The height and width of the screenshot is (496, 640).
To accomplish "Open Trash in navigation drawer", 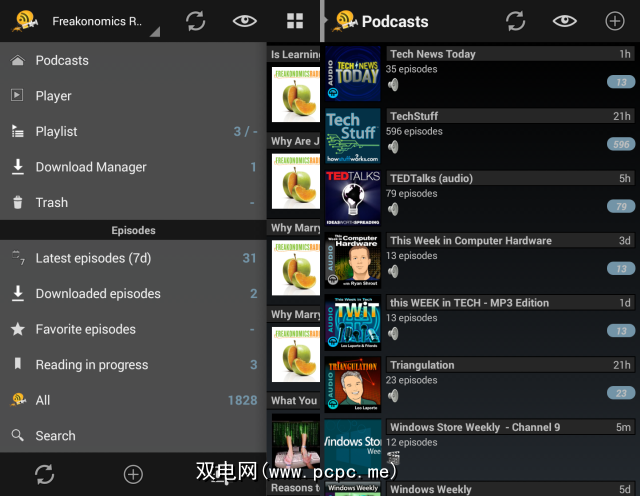I will tap(133, 202).
